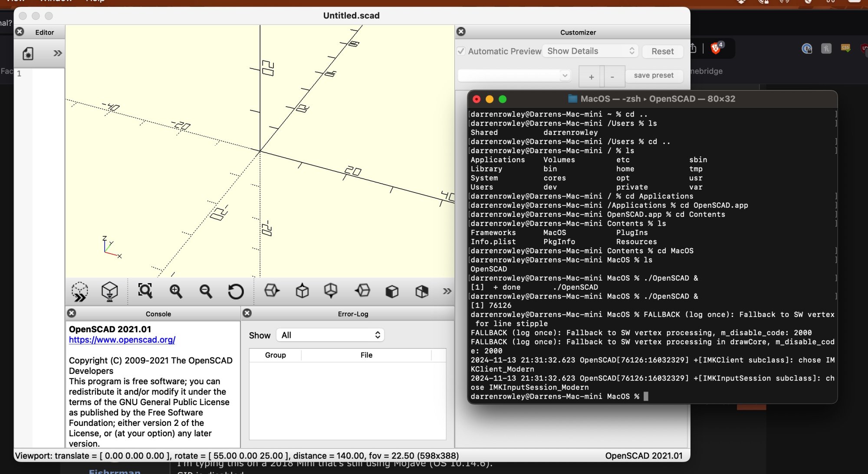This screenshot has height=474, width=868.
Task: Click the Volumes entry in Terminal listing
Action: pos(559,160)
